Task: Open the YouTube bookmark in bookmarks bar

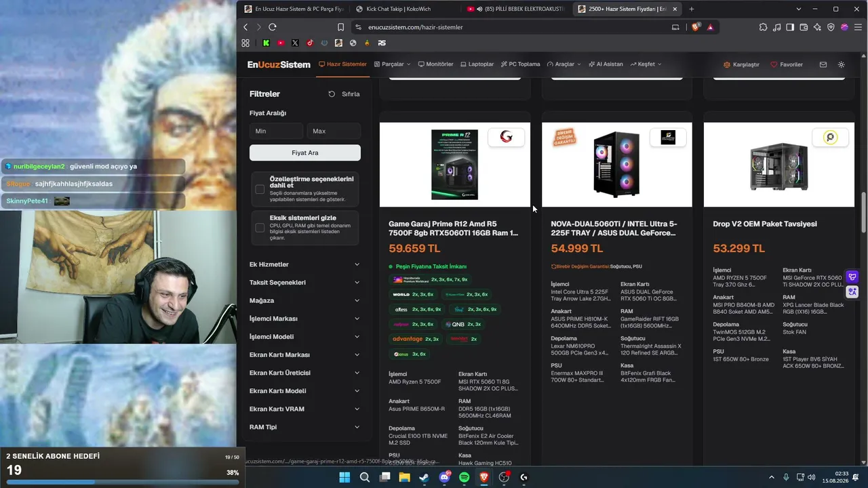Action: [281, 43]
